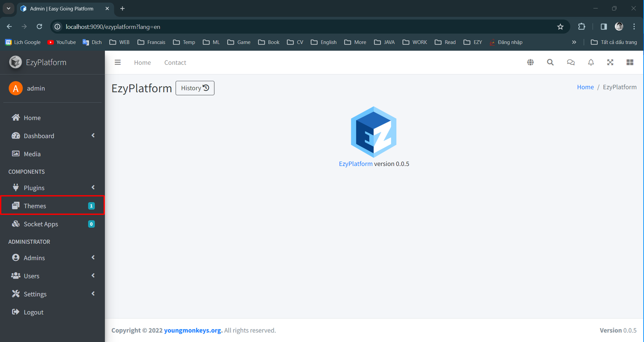
Task: Click the EzyPlatform logo in sidebar header
Action: click(16, 62)
